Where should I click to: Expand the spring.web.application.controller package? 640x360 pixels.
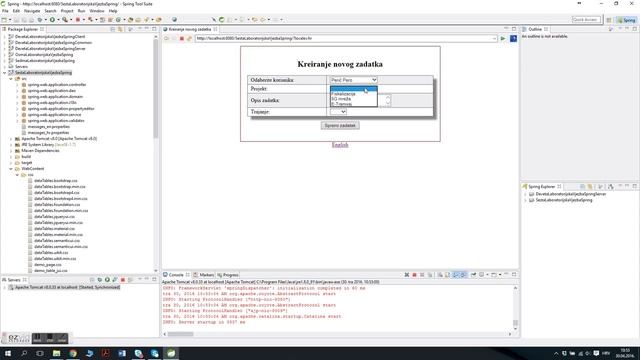(x=17, y=85)
